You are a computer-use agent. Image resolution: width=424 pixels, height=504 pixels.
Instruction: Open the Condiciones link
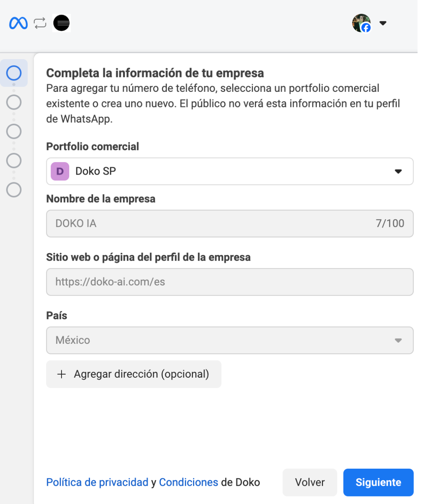[188, 482]
